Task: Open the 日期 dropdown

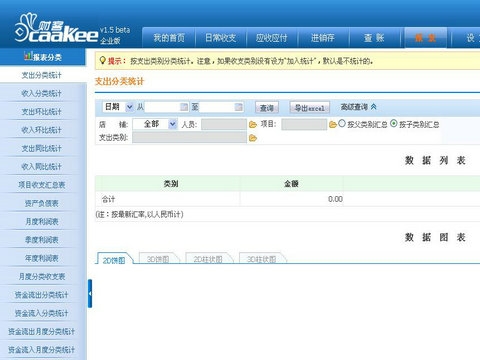Action: click(118, 107)
